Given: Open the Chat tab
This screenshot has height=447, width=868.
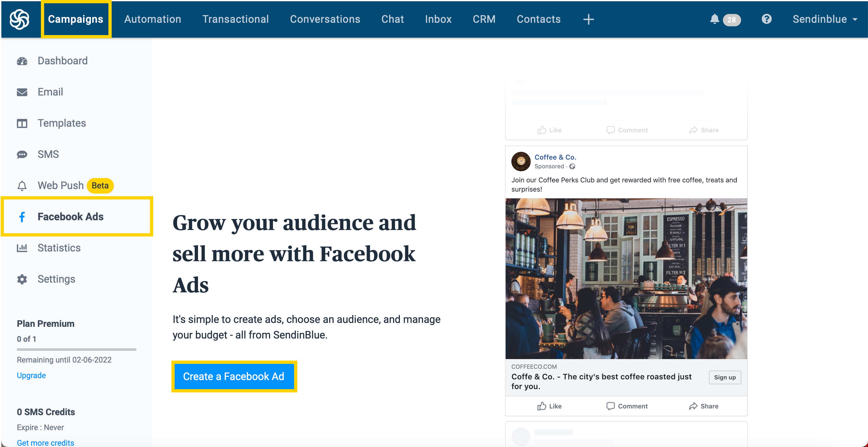Looking at the screenshot, I should 392,19.
